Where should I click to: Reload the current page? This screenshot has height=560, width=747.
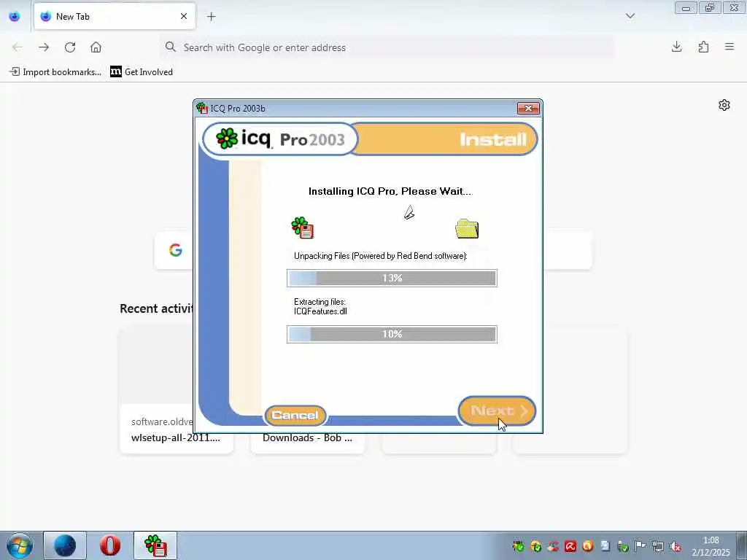(x=70, y=47)
